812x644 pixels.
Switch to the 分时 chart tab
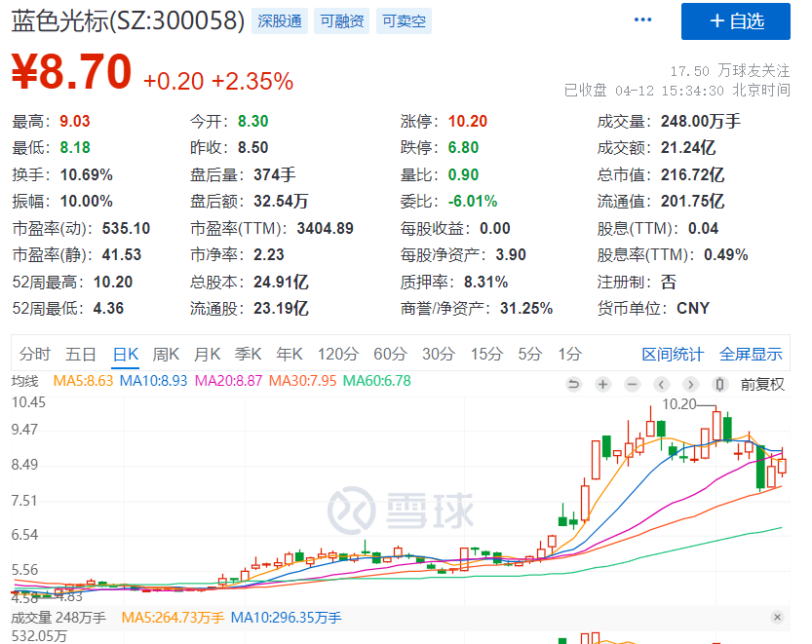(x=35, y=354)
